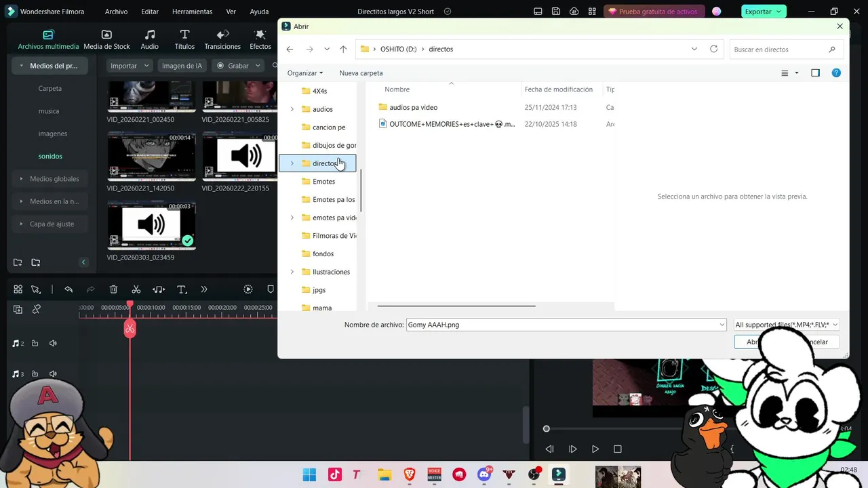
Task: Click the layout switch icon in title bar
Action: click(538, 12)
